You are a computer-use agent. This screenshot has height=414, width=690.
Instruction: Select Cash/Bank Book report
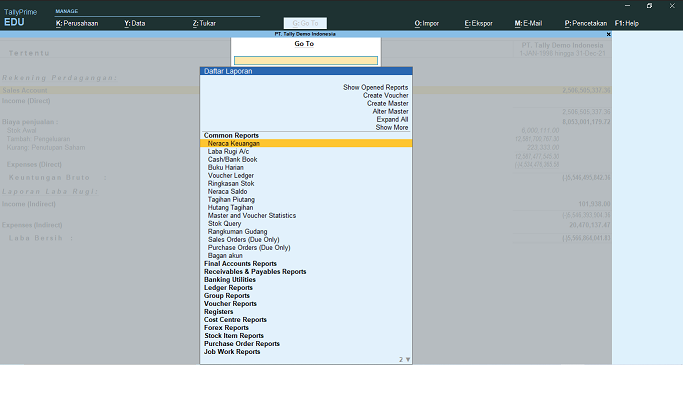(x=232, y=159)
